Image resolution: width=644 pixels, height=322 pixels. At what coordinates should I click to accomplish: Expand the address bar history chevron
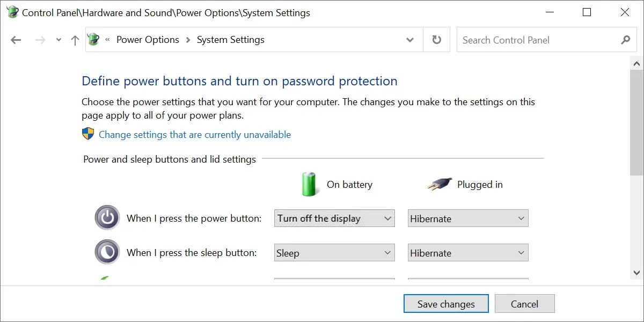pyautogui.click(x=409, y=40)
